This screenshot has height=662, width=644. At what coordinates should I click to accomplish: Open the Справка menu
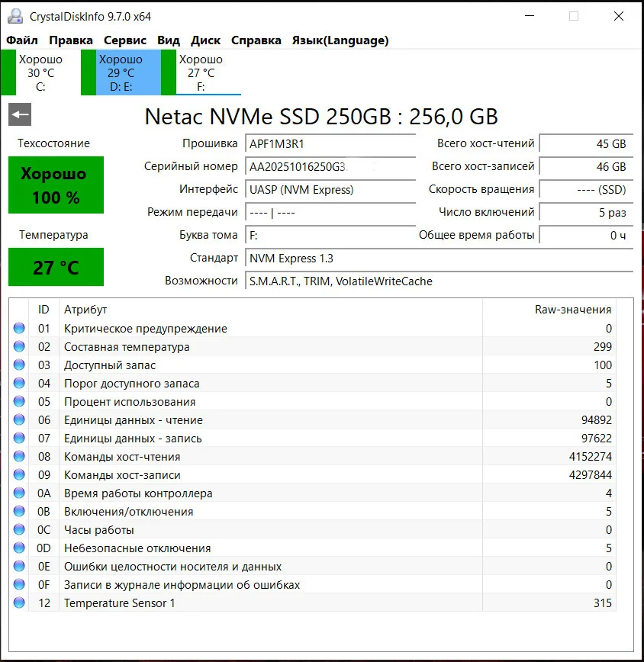[x=256, y=40]
